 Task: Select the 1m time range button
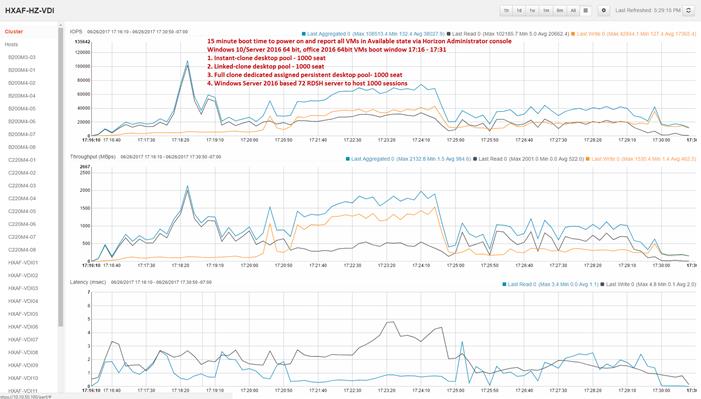pos(546,10)
